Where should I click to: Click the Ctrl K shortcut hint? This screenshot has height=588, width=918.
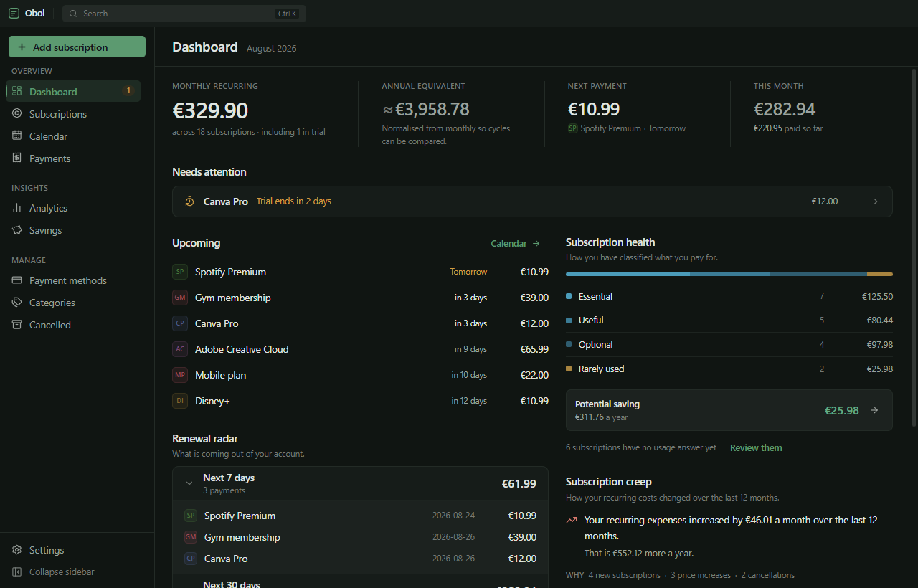coord(287,14)
